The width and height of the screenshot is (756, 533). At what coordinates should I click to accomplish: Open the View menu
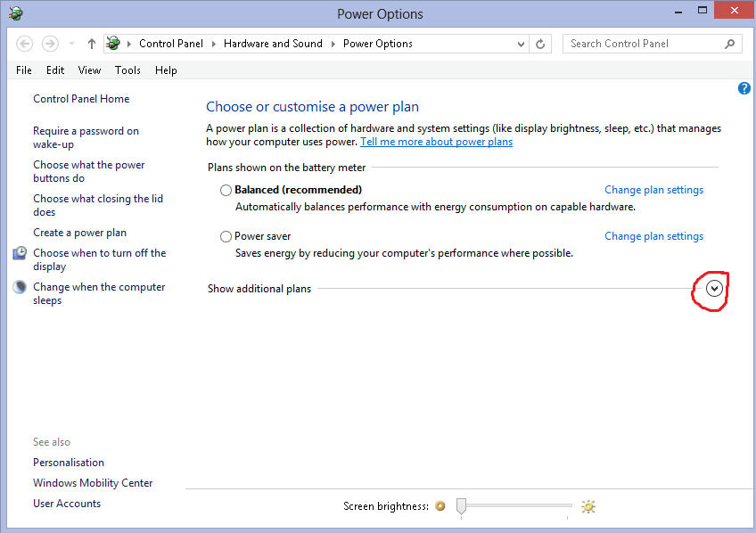point(89,70)
